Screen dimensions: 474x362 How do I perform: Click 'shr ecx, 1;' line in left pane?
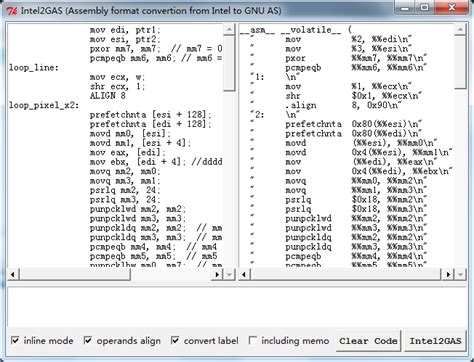[117, 86]
